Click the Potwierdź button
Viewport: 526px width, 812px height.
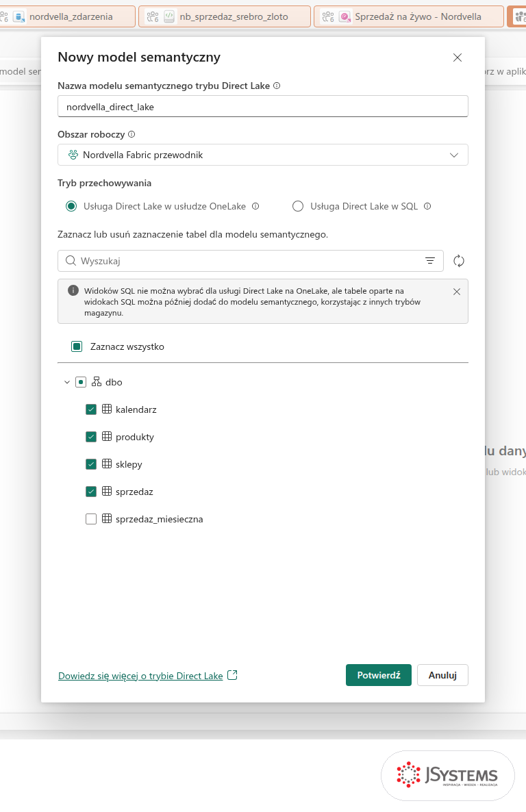378,675
